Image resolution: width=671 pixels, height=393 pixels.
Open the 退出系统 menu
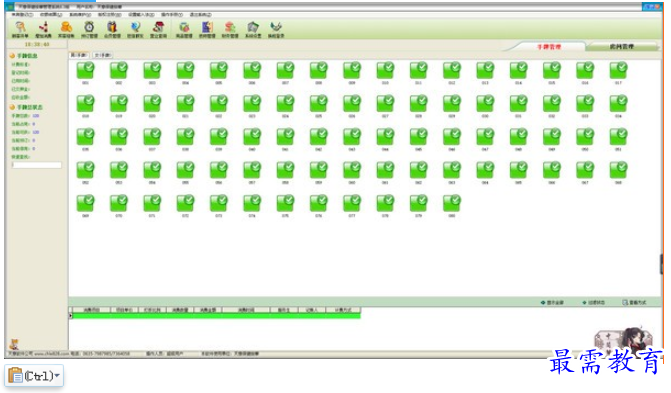tap(201, 15)
